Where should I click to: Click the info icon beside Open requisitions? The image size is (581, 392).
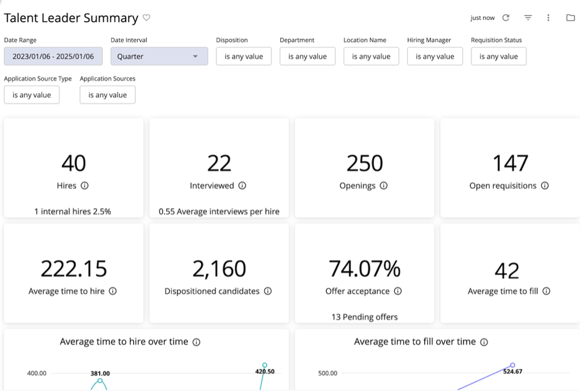tap(545, 186)
